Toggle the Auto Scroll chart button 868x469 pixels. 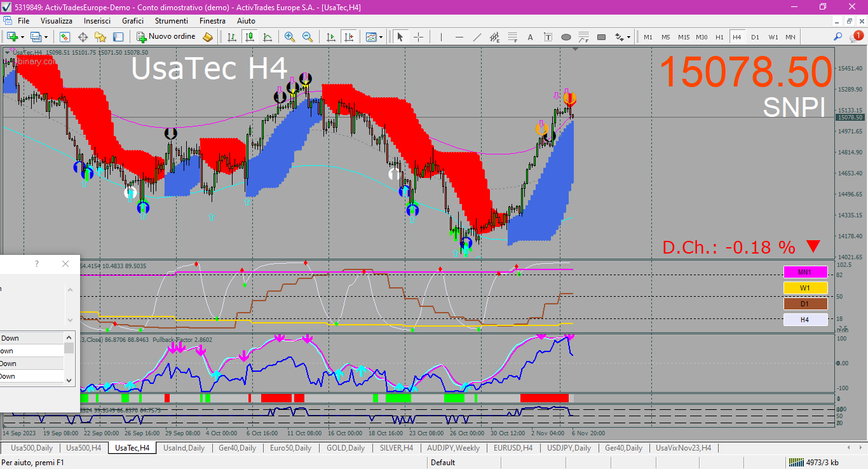click(x=330, y=37)
